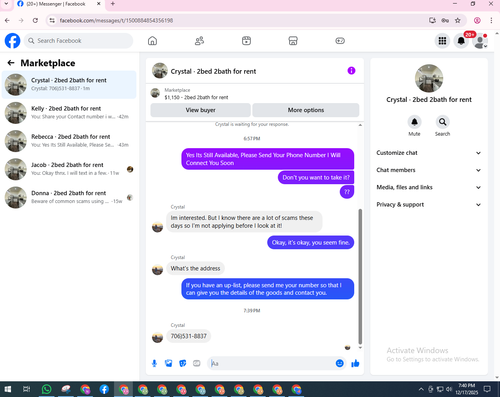This screenshot has width=500, height=397.
Task: Select Donna - 2bed 2bath for rent chat
Action: click(69, 197)
